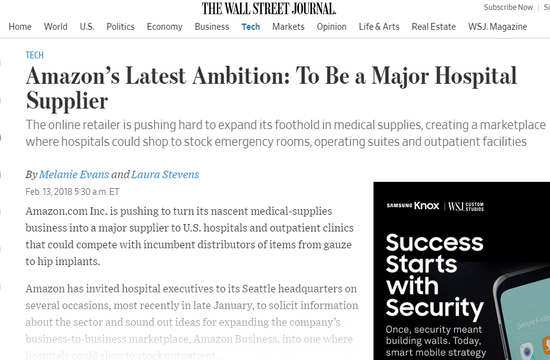The width and height of the screenshot is (550, 360).
Task: Open the Politics section
Action: click(x=120, y=27)
